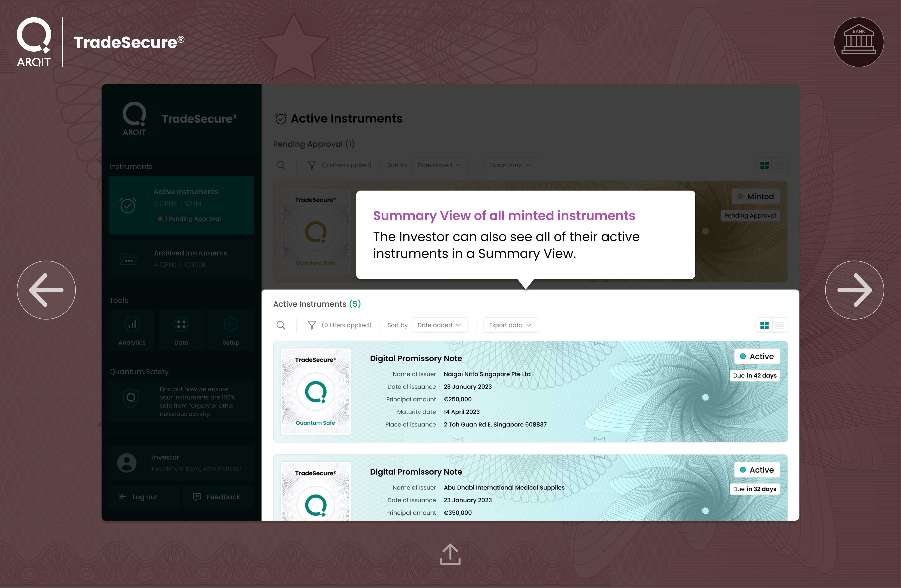This screenshot has width=901, height=588.
Task: Click the address 2 Toh Guan Rd E, Singapore
Action: pyautogui.click(x=495, y=425)
